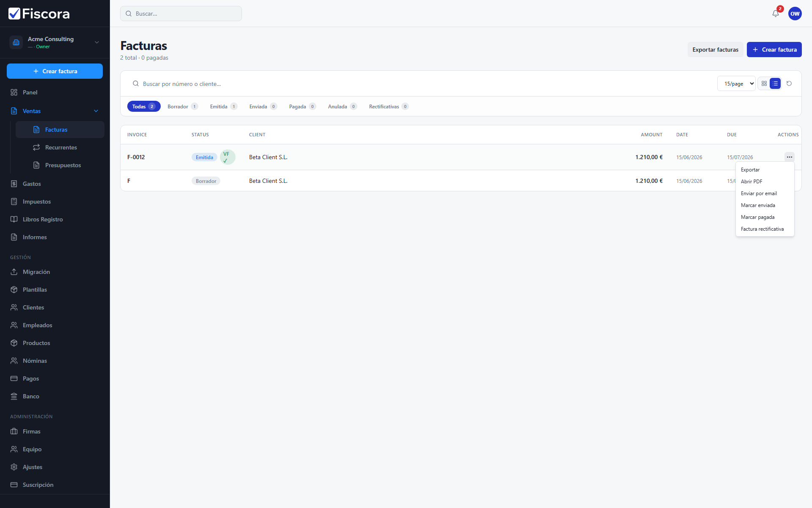Open the notifications bell
The image size is (812, 508).
[776, 14]
